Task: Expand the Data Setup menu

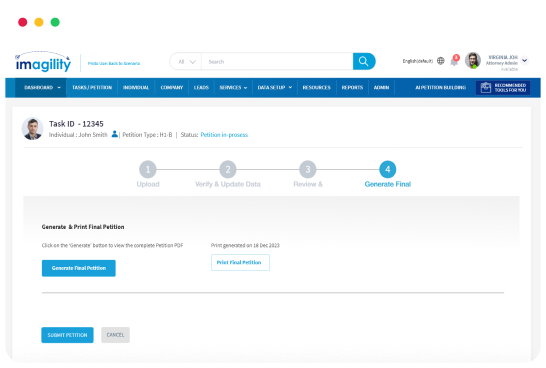Action: tap(275, 88)
